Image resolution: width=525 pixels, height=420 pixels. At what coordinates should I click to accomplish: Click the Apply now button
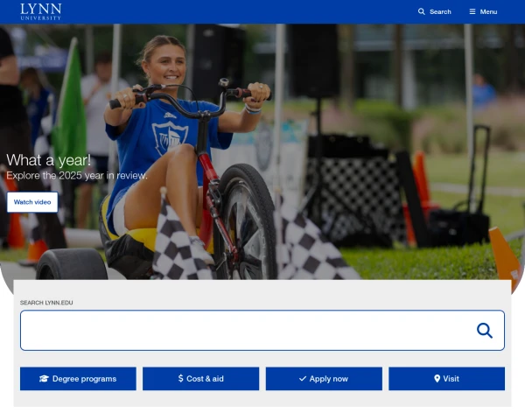point(324,379)
